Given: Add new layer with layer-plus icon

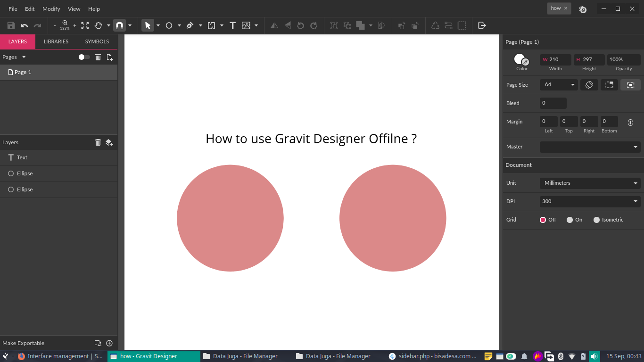Looking at the screenshot, I should click(109, 142).
